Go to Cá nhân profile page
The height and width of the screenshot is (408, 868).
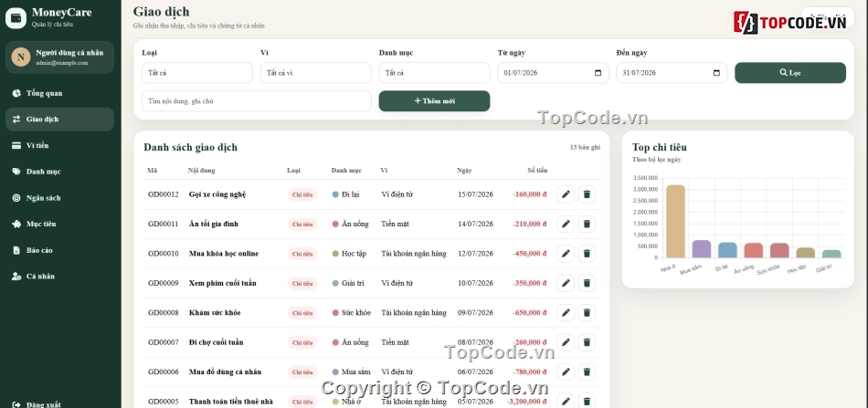pos(59,277)
